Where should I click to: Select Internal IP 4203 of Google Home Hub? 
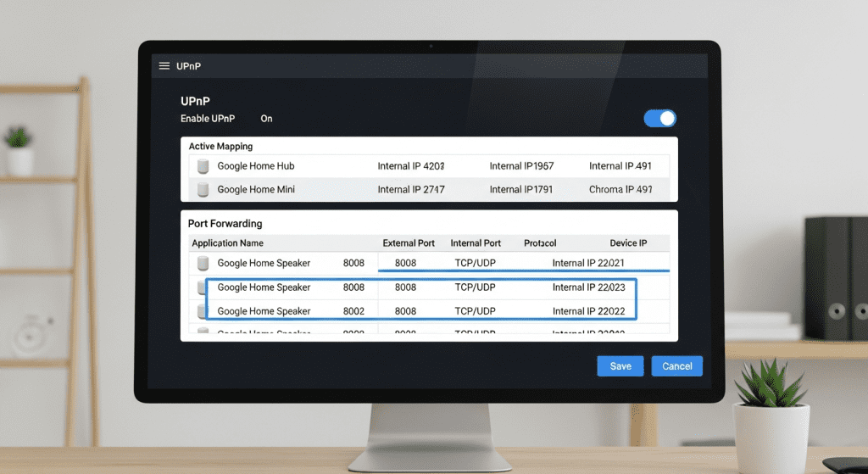coord(410,166)
